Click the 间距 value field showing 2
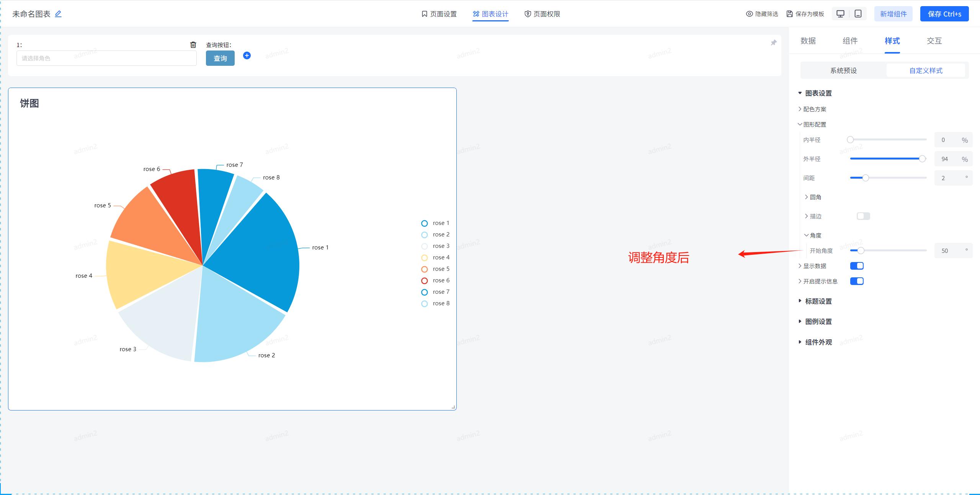The width and height of the screenshot is (980, 495). pos(953,178)
